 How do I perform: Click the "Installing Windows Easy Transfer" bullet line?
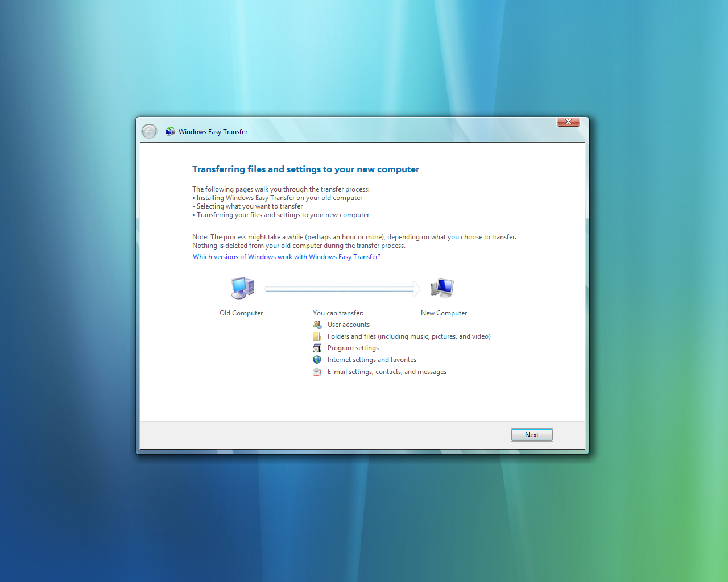point(277,198)
